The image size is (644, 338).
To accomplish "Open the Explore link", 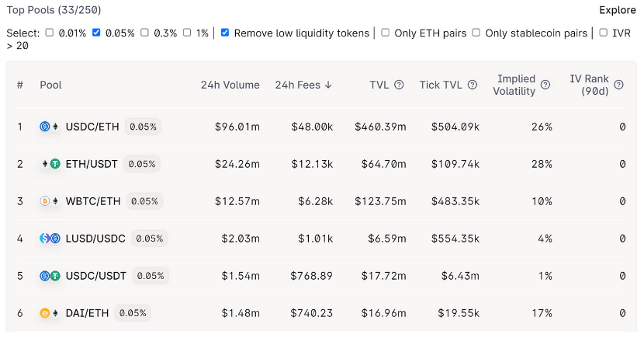I will [x=618, y=10].
